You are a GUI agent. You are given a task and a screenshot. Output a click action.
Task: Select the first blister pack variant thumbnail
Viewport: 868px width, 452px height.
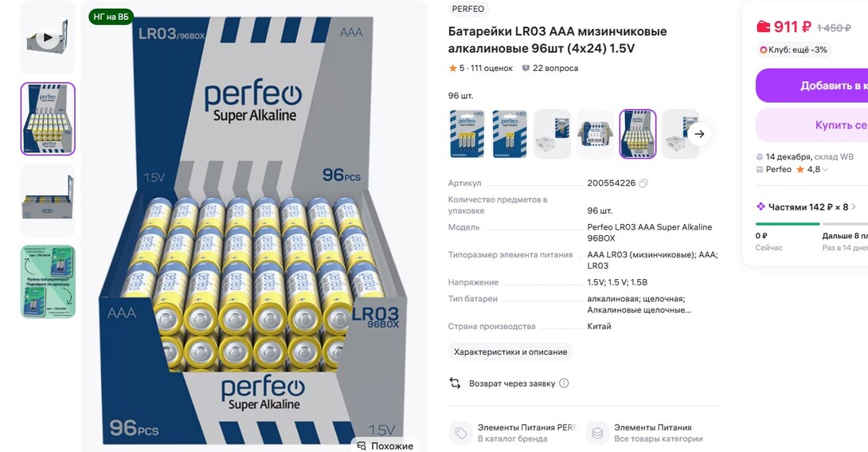click(x=467, y=134)
